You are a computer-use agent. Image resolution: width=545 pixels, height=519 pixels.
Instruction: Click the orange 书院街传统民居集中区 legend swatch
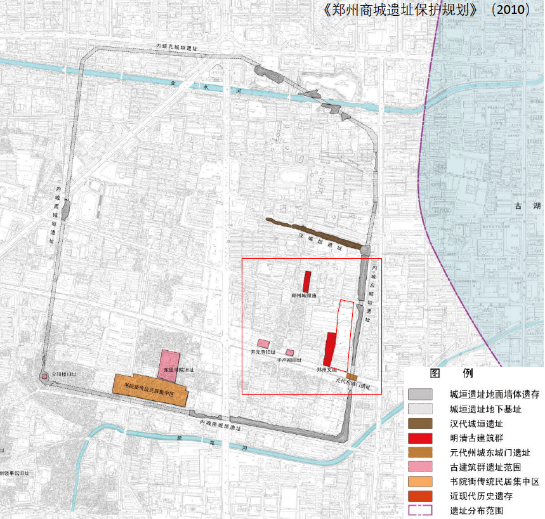click(x=421, y=481)
